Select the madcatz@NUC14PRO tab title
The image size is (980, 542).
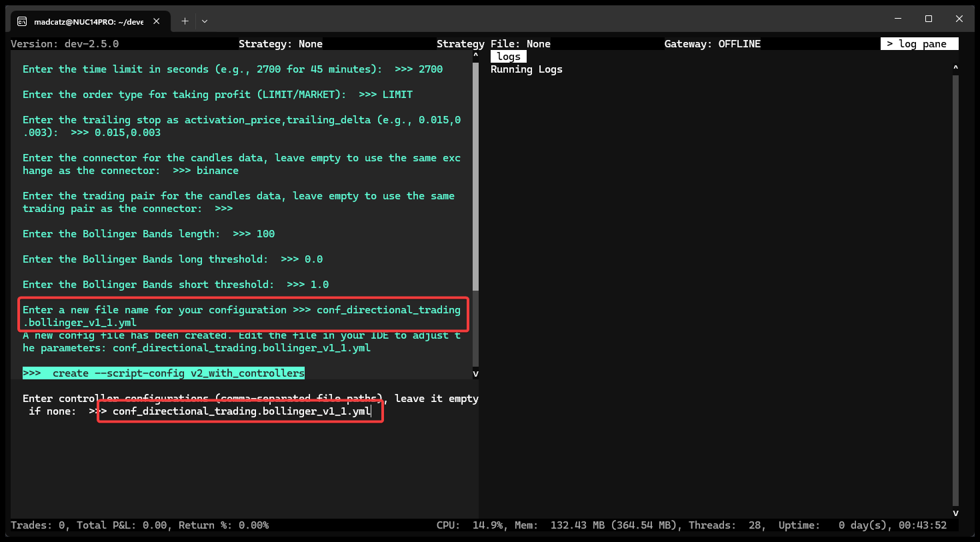(88, 21)
